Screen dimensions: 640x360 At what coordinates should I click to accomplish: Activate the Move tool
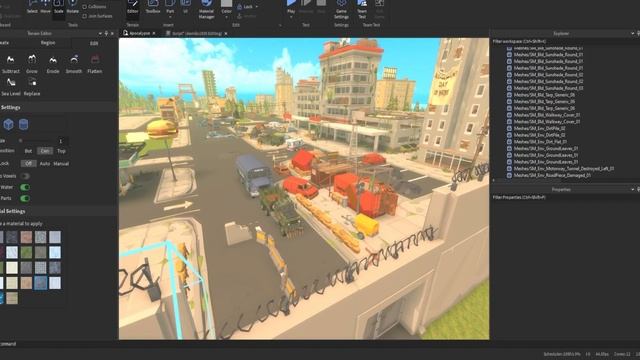(45, 7)
